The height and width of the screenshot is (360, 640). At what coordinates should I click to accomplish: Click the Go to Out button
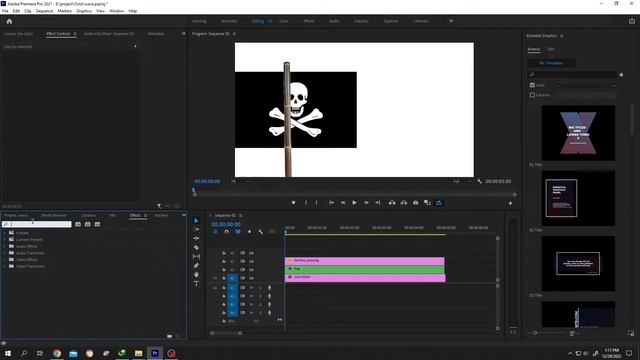click(378, 203)
